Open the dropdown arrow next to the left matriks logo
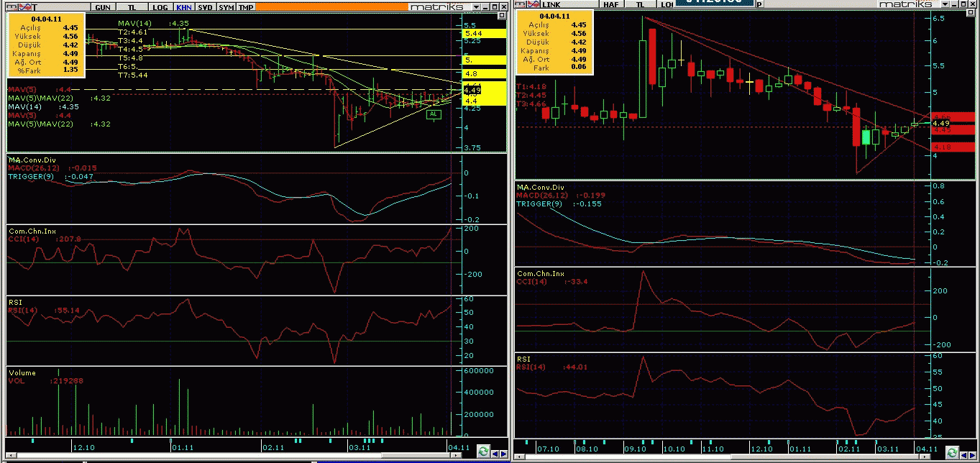Image resolution: width=980 pixels, height=463 pixels. click(476, 7)
